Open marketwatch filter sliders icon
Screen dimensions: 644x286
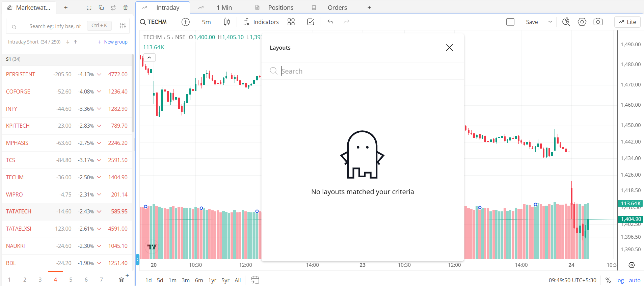tap(123, 26)
